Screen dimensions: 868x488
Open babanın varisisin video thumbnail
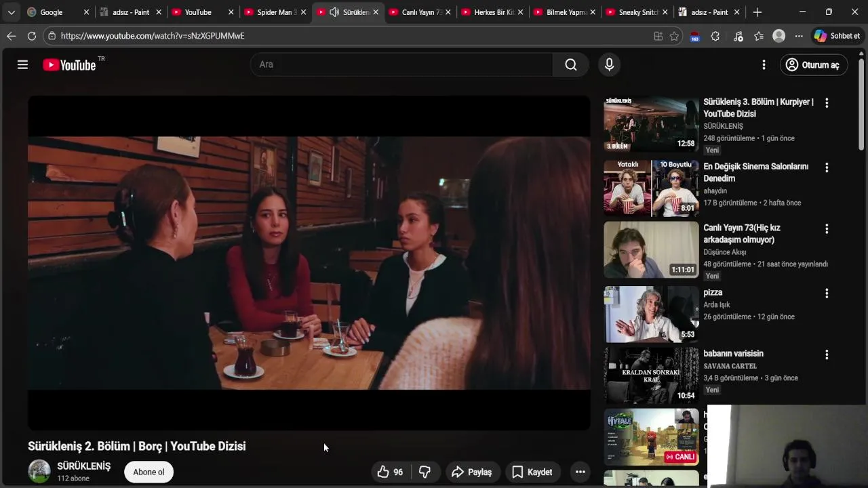click(651, 375)
